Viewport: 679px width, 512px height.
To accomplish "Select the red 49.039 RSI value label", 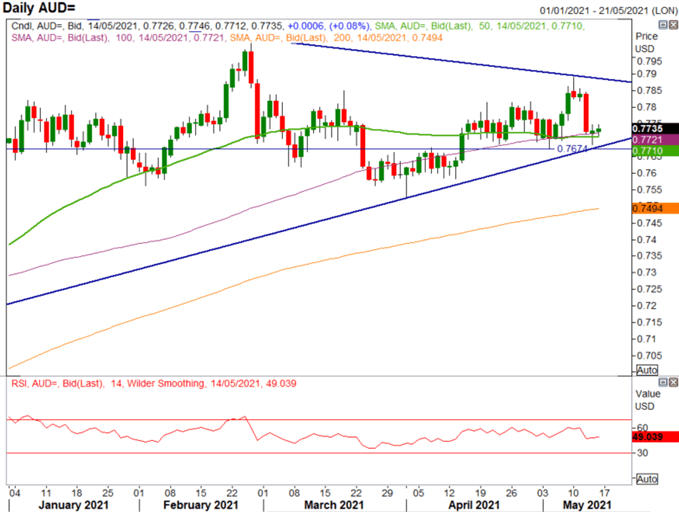I will pyautogui.click(x=655, y=437).
